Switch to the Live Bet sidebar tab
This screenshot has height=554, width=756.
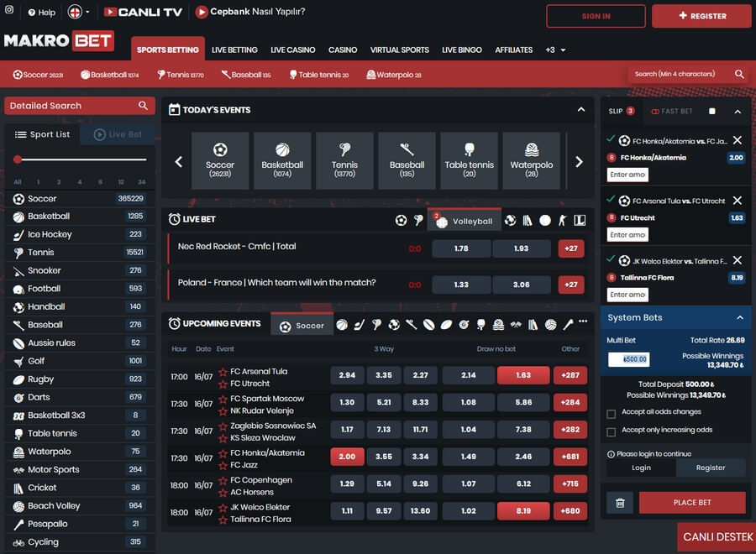(118, 134)
